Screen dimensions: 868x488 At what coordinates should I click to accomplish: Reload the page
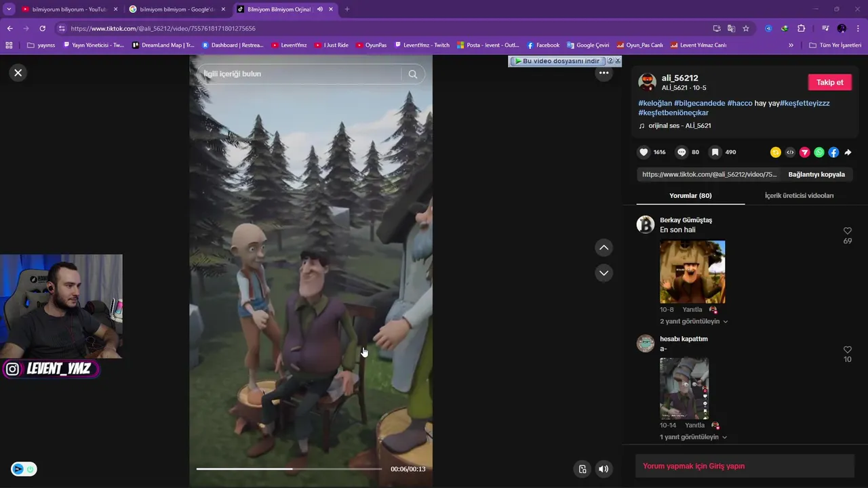click(x=42, y=28)
